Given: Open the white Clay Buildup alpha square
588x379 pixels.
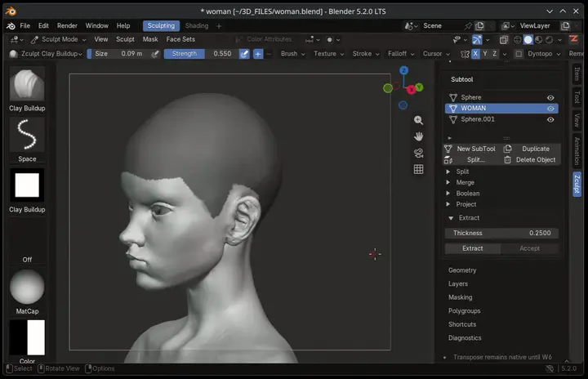Looking at the screenshot, I should click(x=27, y=185).
